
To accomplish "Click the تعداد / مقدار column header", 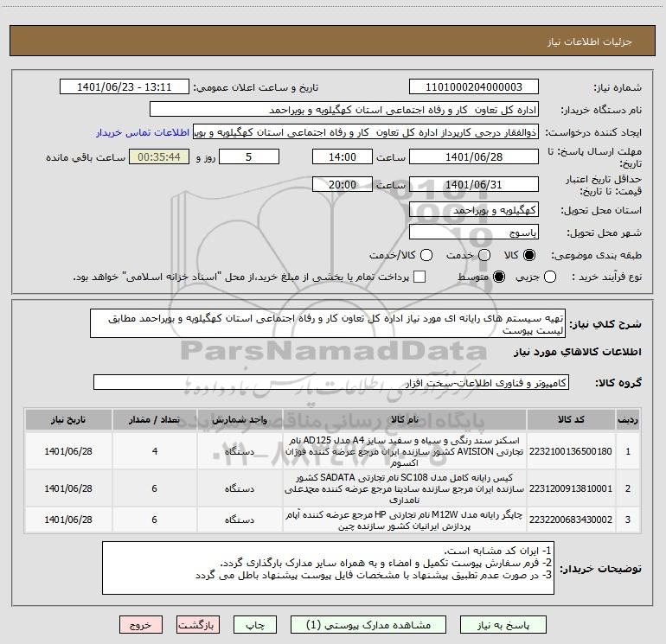I will (x=155, y=419).
